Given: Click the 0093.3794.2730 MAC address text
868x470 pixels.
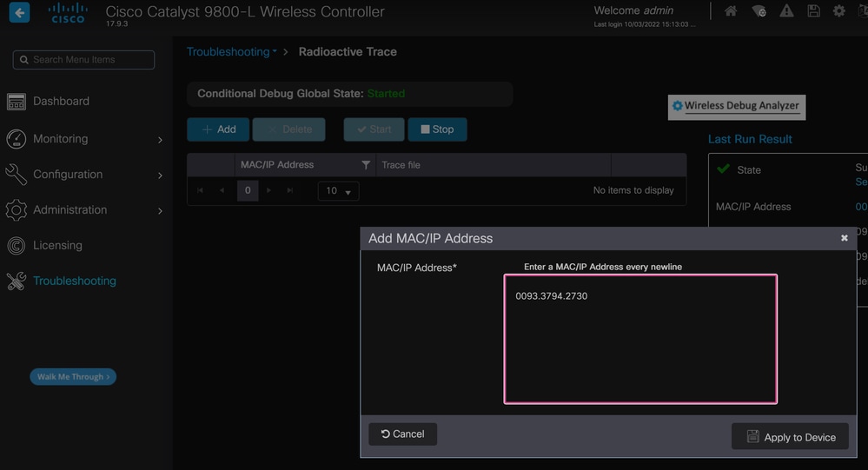Looking at the screenshot, I should (552, 296).
